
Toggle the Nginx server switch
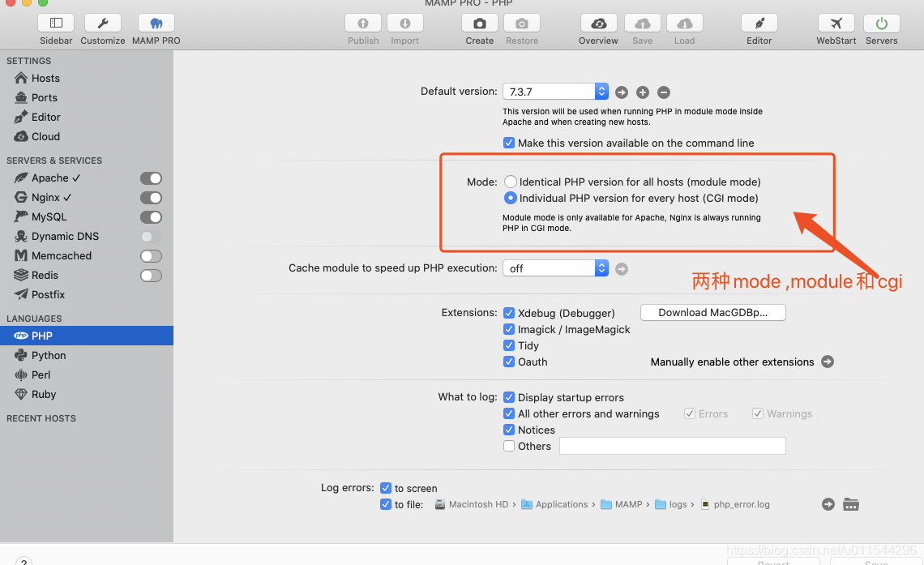[x=151, y=197]
